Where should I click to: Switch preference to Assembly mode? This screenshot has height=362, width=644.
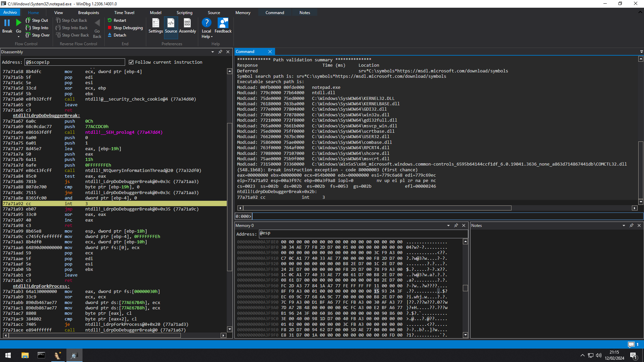click(187, 26)
